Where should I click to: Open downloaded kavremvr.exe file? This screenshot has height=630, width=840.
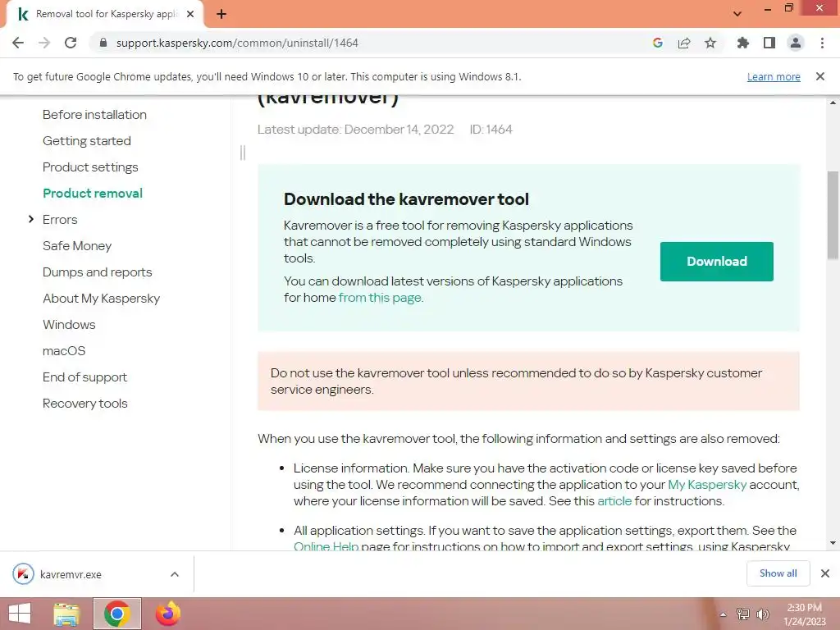tap(71, 574)
